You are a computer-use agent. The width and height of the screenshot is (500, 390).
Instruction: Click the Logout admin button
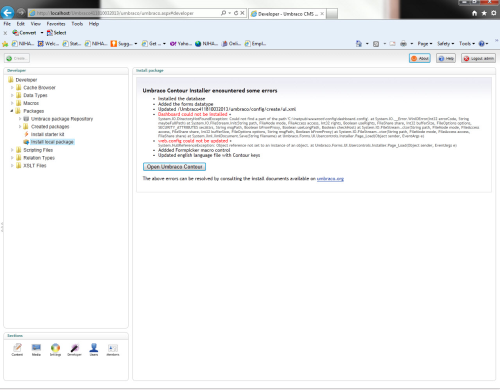point(478,58)
